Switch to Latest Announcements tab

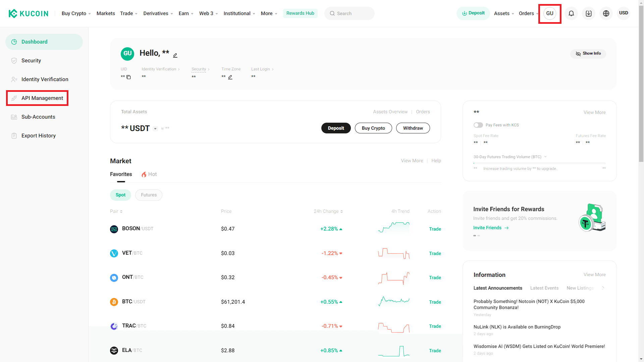[x=498, y=288]
